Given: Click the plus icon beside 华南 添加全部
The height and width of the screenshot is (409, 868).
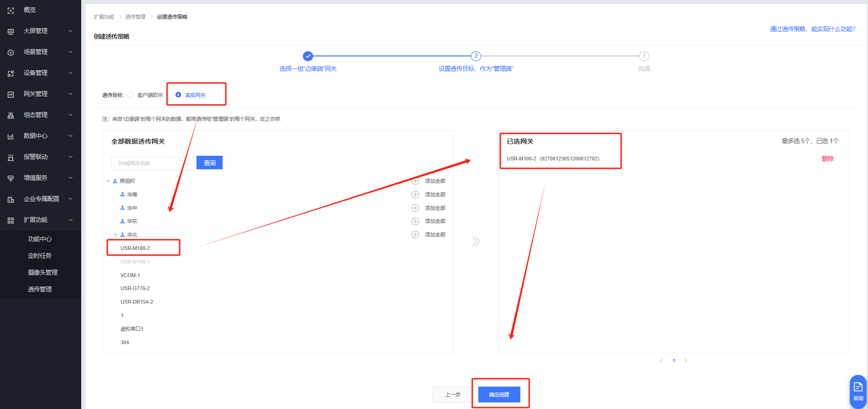Looking at the screenshot, I should pos(415,194).
